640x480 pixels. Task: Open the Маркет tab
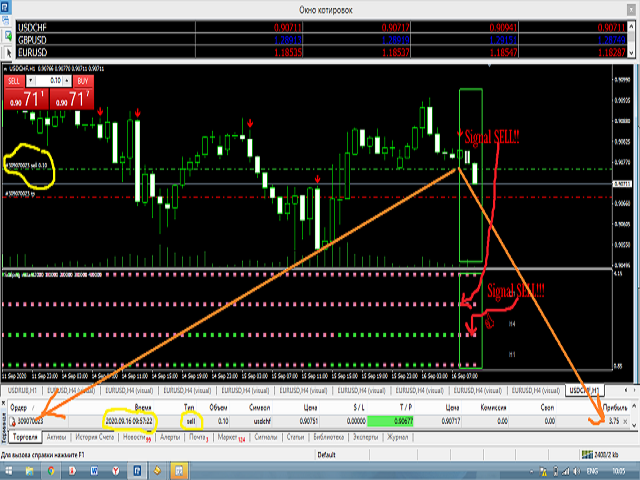(x=231, y=437)
